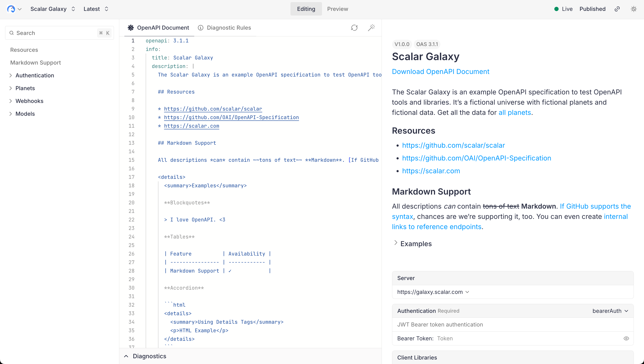Switch to Editing mode
The image size is (644, 364).
tap(306, 9)
